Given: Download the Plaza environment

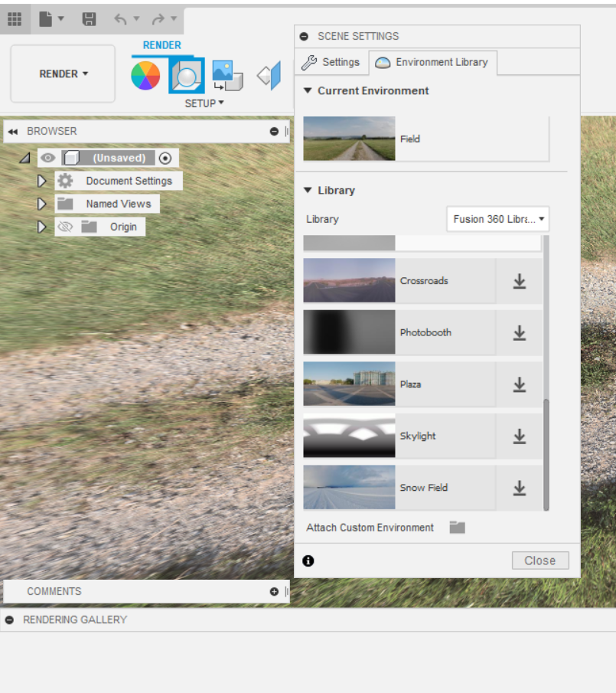Looking at the screenshot, I should click(x=520, y=384).
